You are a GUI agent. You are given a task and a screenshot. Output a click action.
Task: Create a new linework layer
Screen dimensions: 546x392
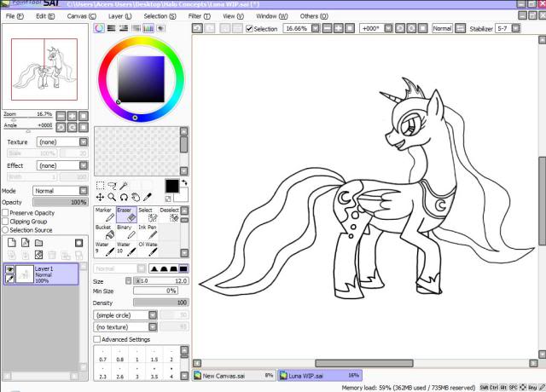tap(25, 242)
